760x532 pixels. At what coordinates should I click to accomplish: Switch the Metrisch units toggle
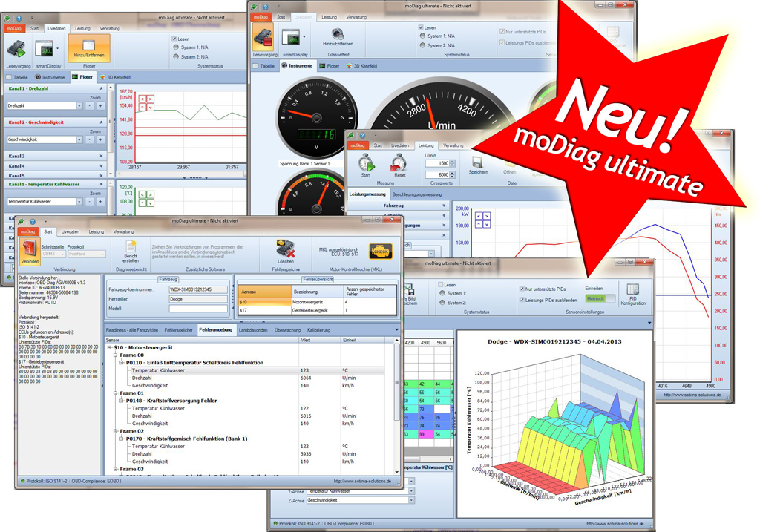click(x=600, y=298)
